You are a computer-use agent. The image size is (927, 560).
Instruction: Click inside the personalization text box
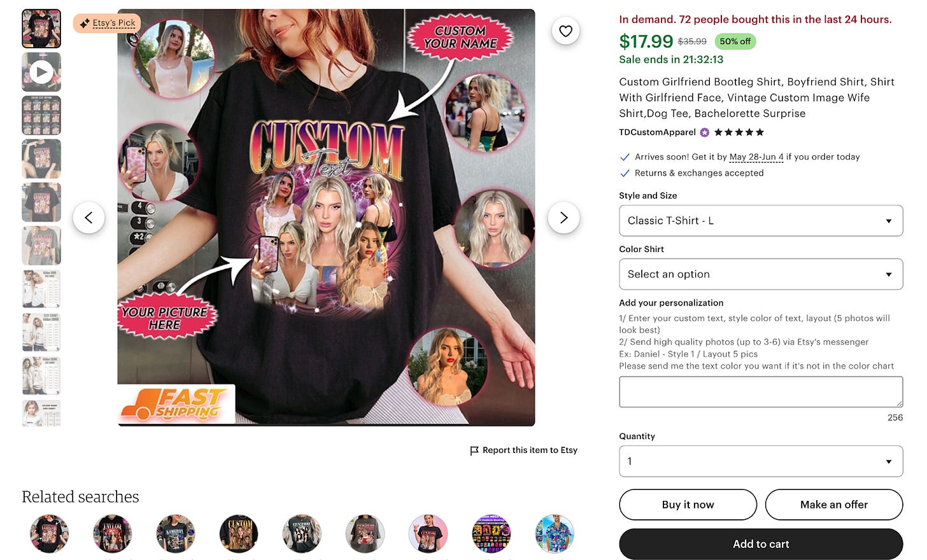coord(761,392)
